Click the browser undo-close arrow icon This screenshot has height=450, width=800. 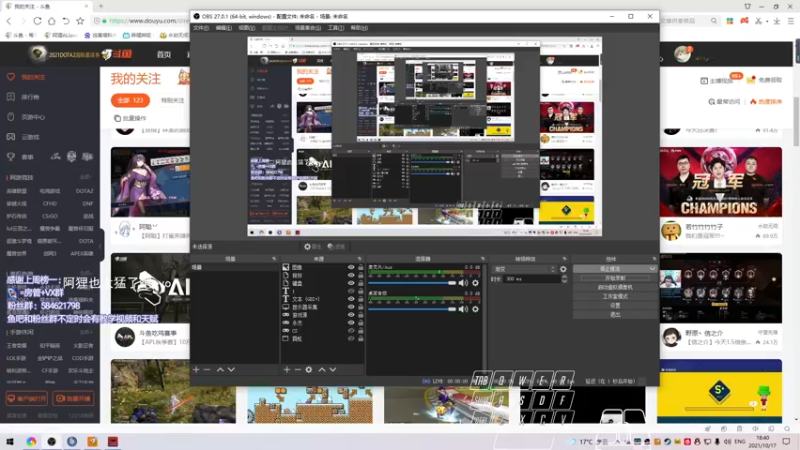[66, 21]
